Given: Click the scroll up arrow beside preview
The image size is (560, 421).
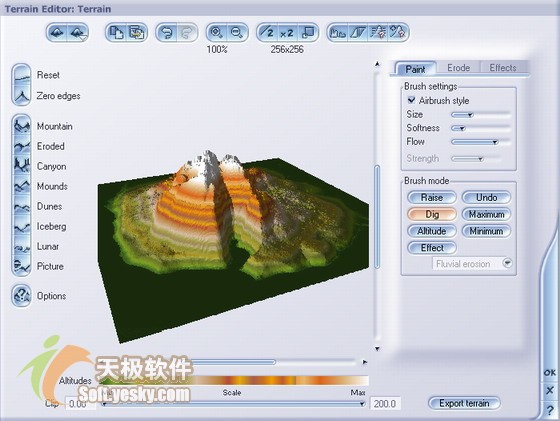Looking at the screenshot, I should pos(377,64).
